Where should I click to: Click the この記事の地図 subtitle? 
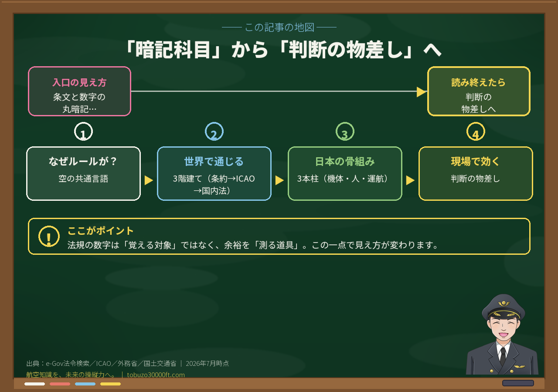(x=279, y=27)
